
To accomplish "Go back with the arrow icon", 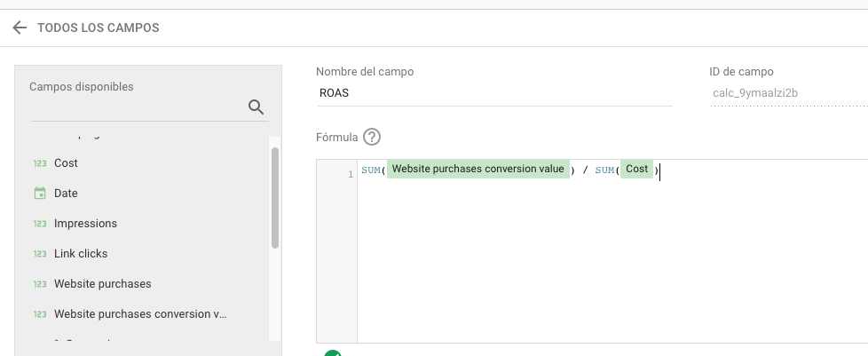I will point(20,28).
